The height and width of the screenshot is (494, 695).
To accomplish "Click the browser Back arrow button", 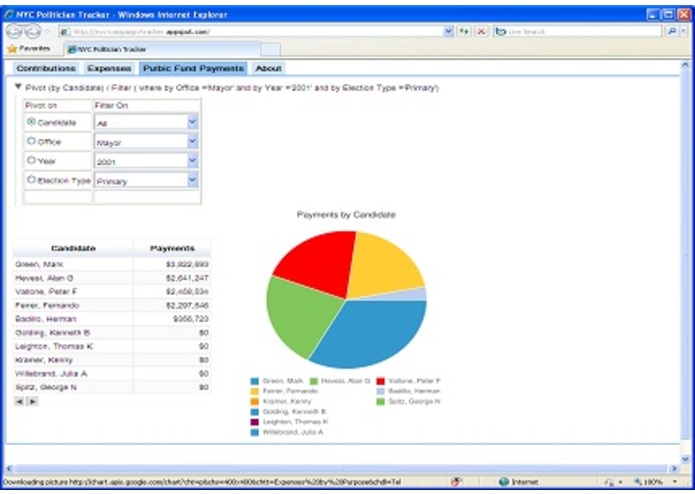I will 14,31.
